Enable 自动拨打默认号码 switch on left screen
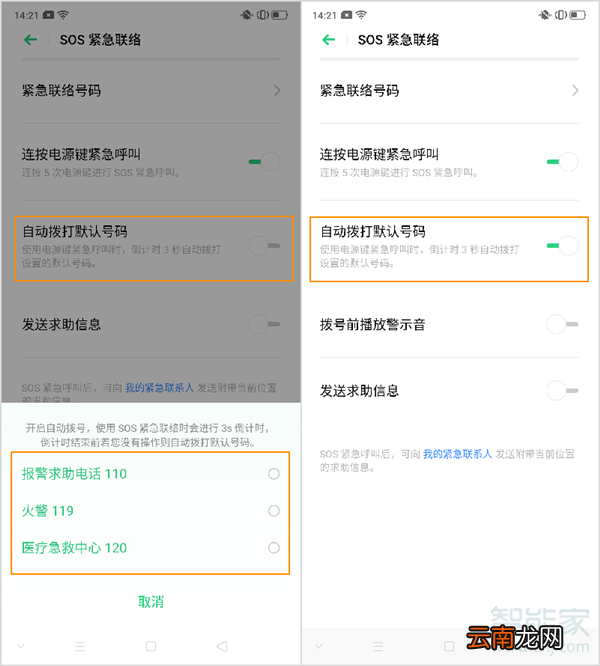 (x=265, y=246)
